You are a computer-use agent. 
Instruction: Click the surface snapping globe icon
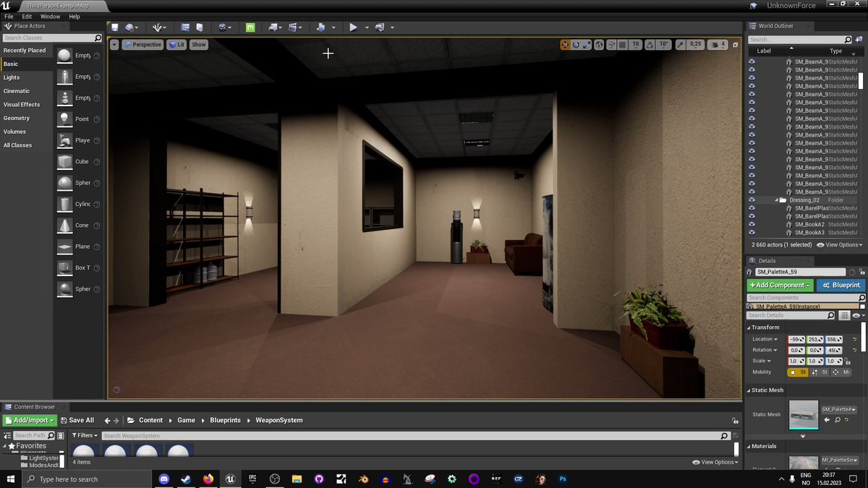(x=597, y=44)
